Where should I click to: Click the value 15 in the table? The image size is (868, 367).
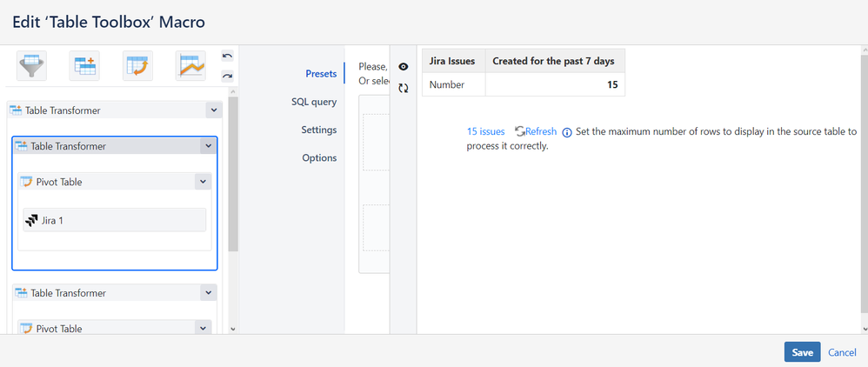612,85
